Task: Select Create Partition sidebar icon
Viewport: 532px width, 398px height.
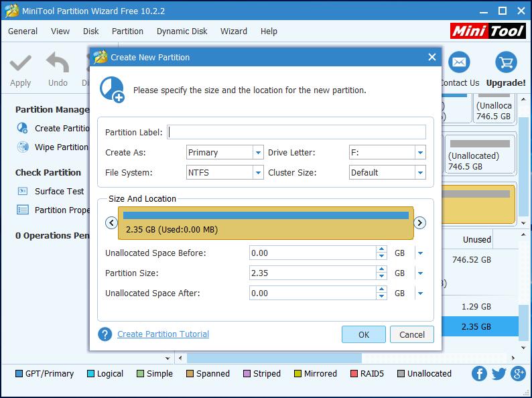Action: [x=22, y=128]
